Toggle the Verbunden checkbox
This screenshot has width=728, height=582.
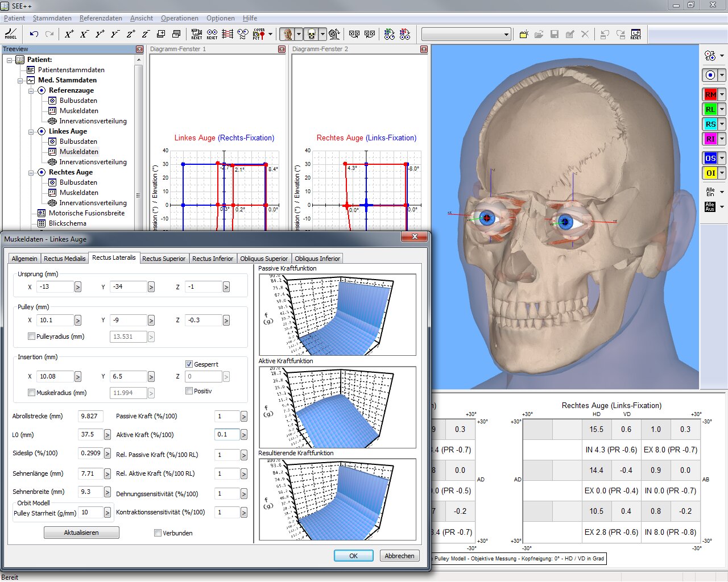158,533
